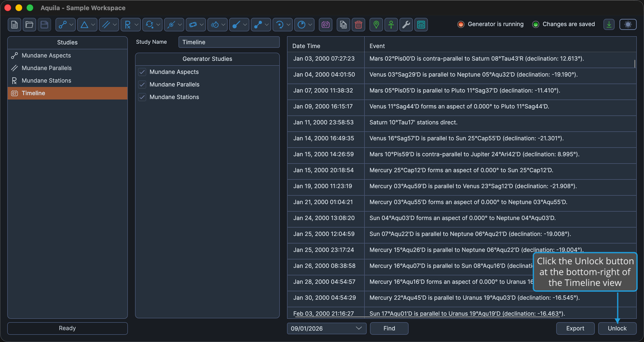Select Venus parallel to Sun event
The image size is (644, 342).
pyautogui.click(x=462, y=139)
